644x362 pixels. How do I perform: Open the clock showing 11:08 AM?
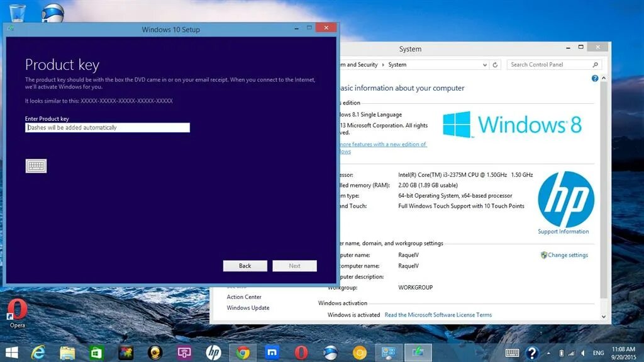click(x=623, y=353)
